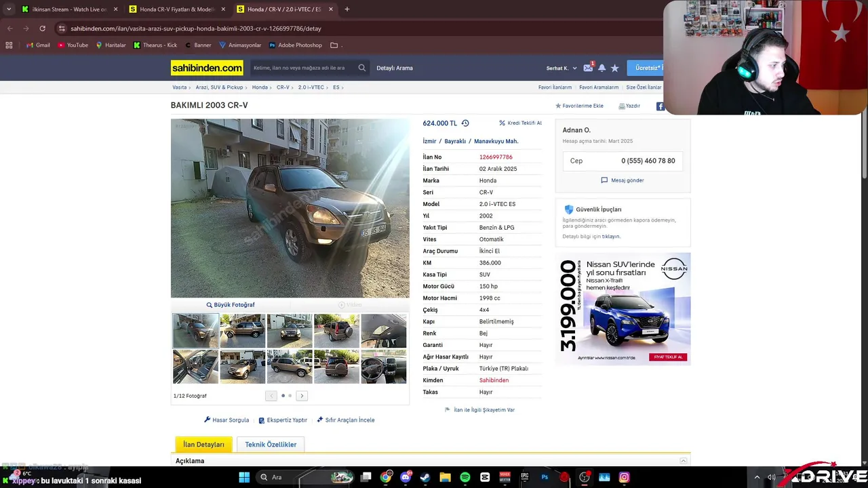Screen dimensions: 868x488
Task: Open Photoshop from the taskbar
Action: coord(545,477)
